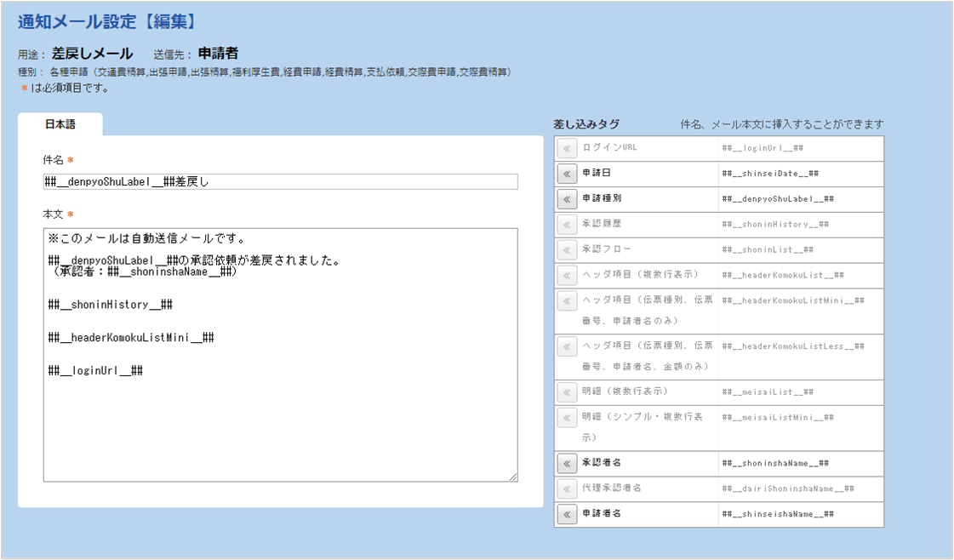The image size is (954, 560).
Task: Click insert arrow beside 代理承認者名
Action: 567,489
